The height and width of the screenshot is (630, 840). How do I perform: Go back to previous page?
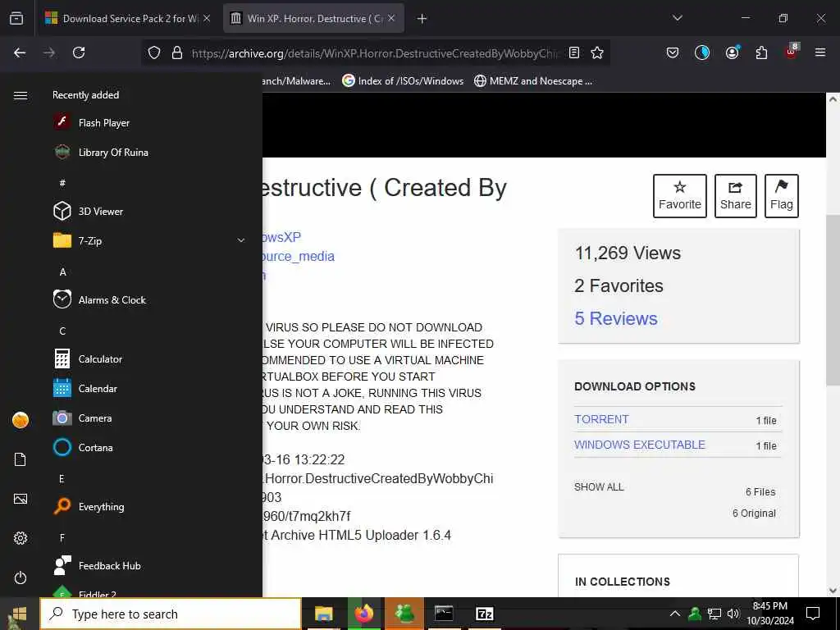20,52
